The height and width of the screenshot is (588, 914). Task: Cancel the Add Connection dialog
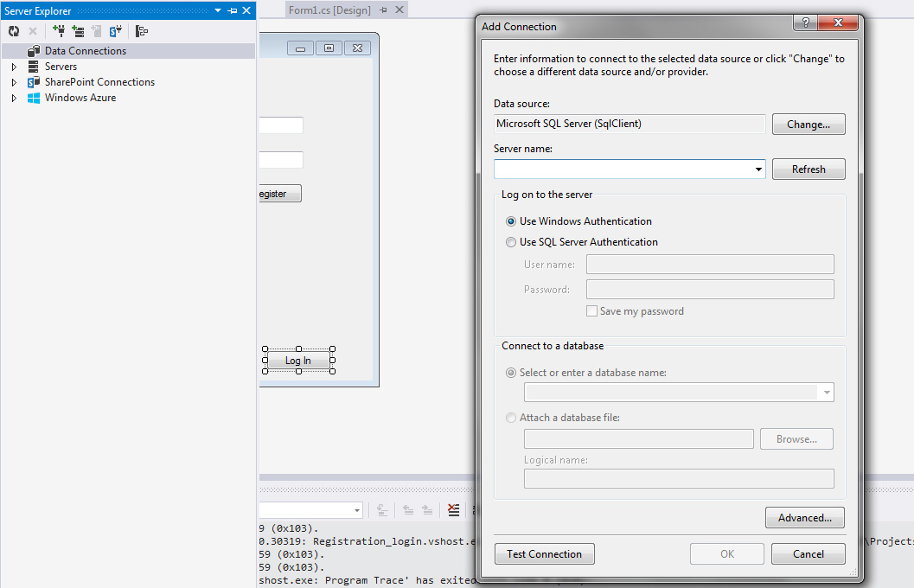click(x=809, y=554)
